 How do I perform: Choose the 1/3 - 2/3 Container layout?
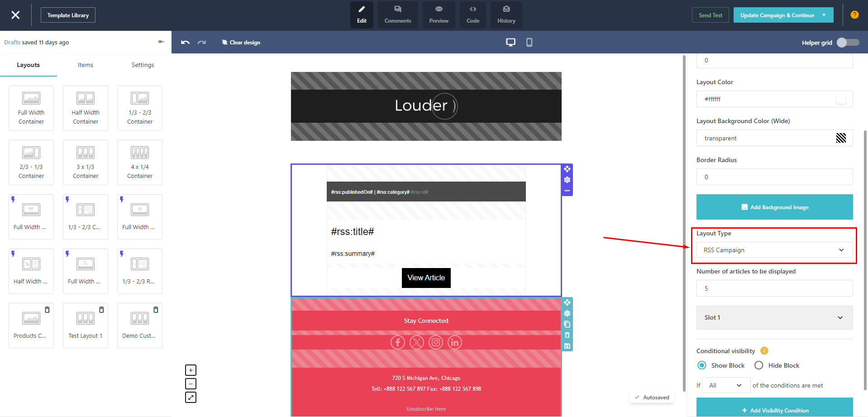pos(140,108)
